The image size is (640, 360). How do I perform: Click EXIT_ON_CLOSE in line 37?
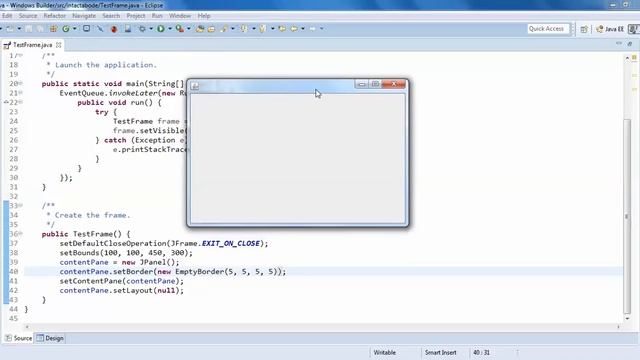coord(231,243)
